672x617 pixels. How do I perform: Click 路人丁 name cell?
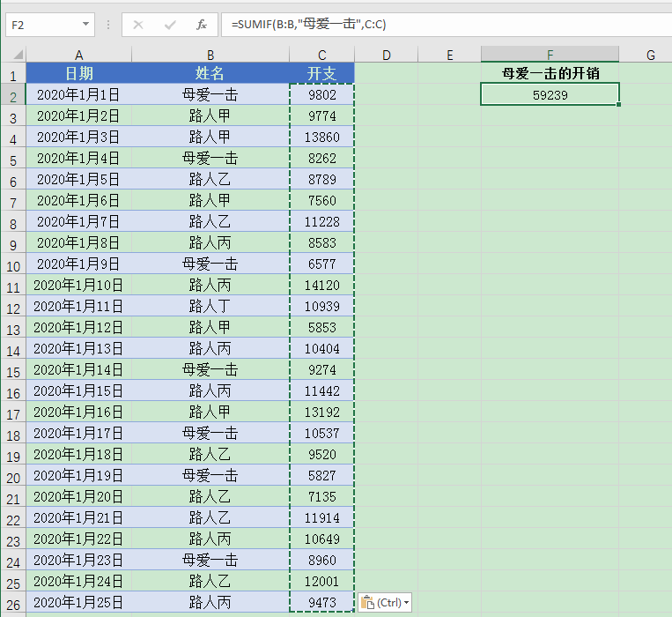210,306
